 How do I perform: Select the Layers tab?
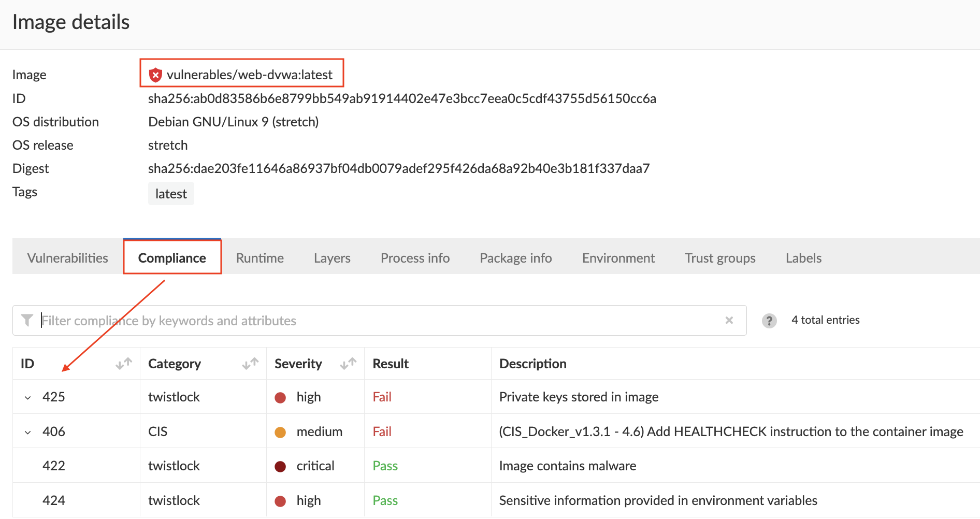pos(332,258)
